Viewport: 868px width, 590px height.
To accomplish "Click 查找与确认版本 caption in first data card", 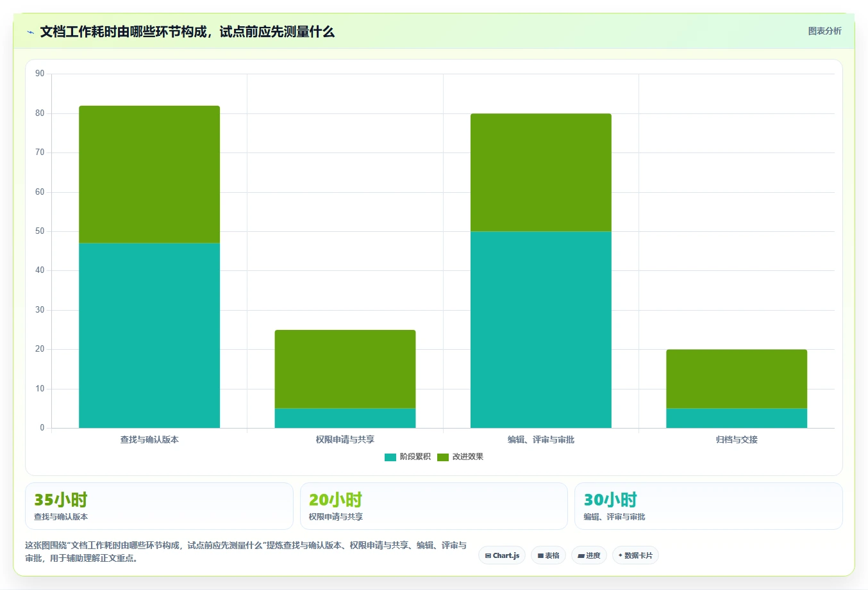I will tap(61, 517).
